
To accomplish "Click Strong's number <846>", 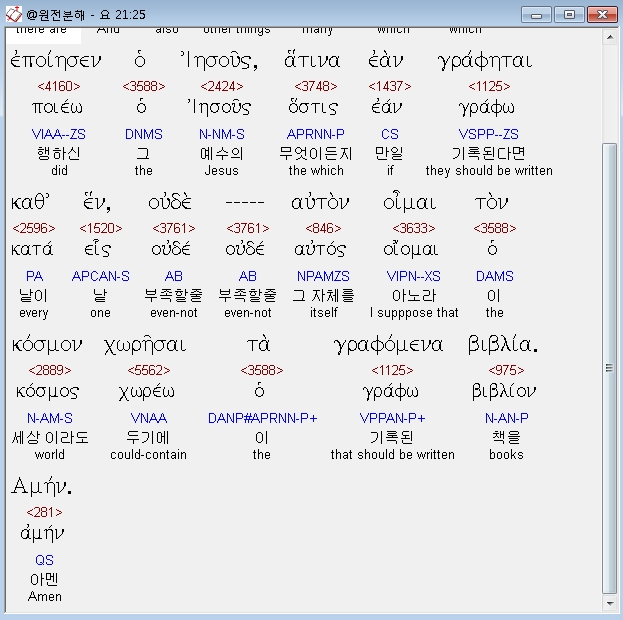I will (x=323, y=228).
